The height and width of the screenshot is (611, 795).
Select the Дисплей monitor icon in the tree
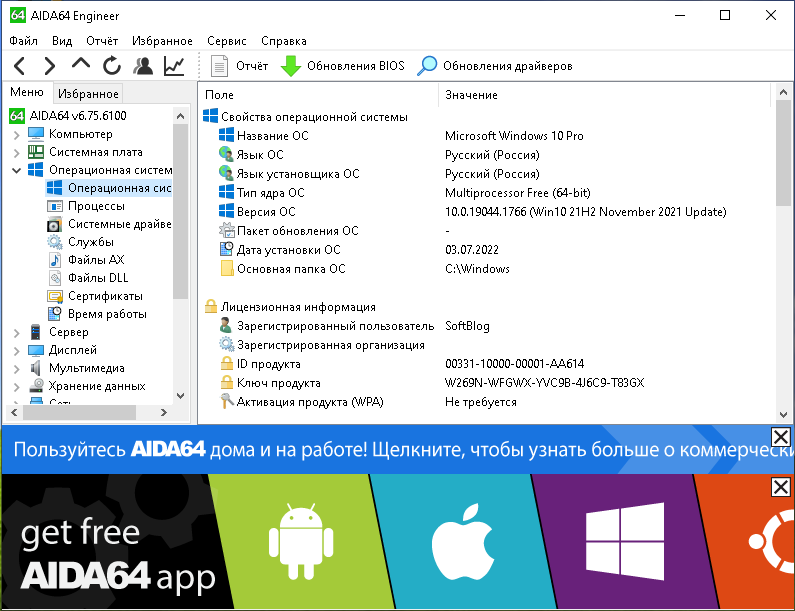point(35,350)
